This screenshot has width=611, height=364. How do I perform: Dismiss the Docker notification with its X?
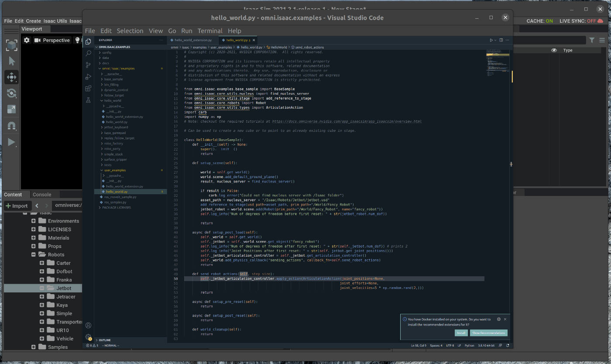pos(505,319)
